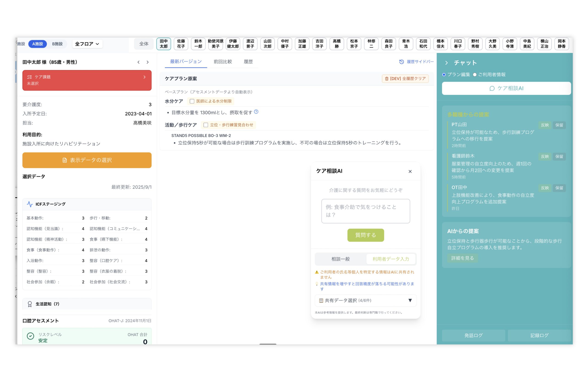
Task: Open the 全フロア floor dropdown
Action: tap(87, 44)
